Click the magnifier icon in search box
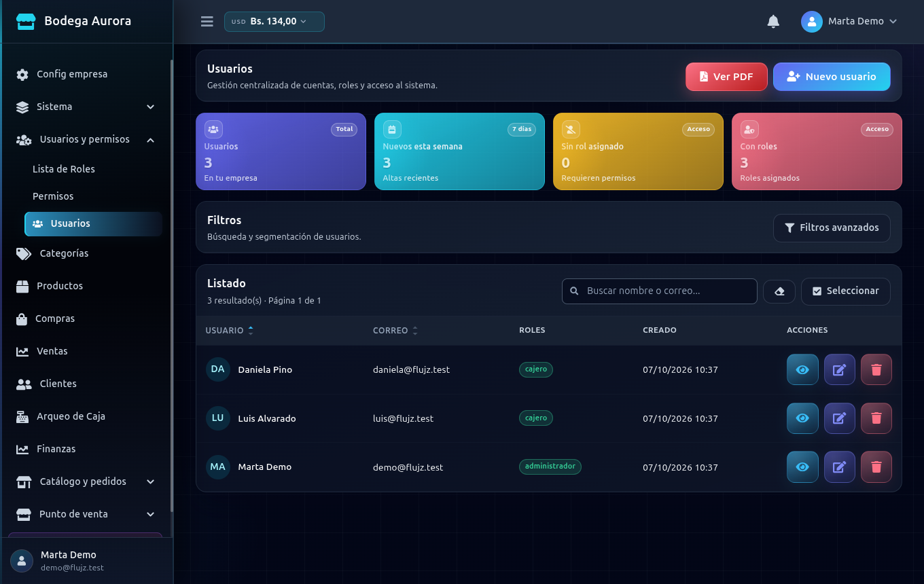Image resolution: width=924 pixels, height=584 pixels. click(x=574, y=291)
